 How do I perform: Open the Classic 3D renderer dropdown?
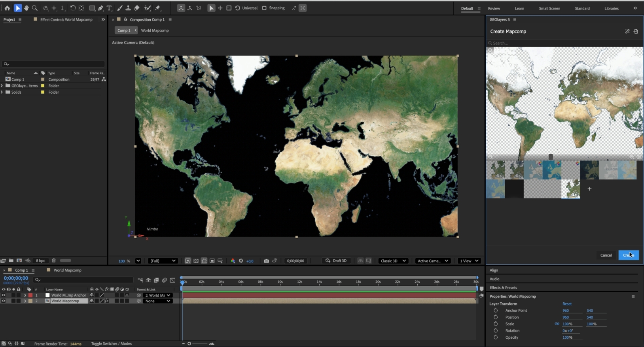pyautogui.click(x=393, y=261)
